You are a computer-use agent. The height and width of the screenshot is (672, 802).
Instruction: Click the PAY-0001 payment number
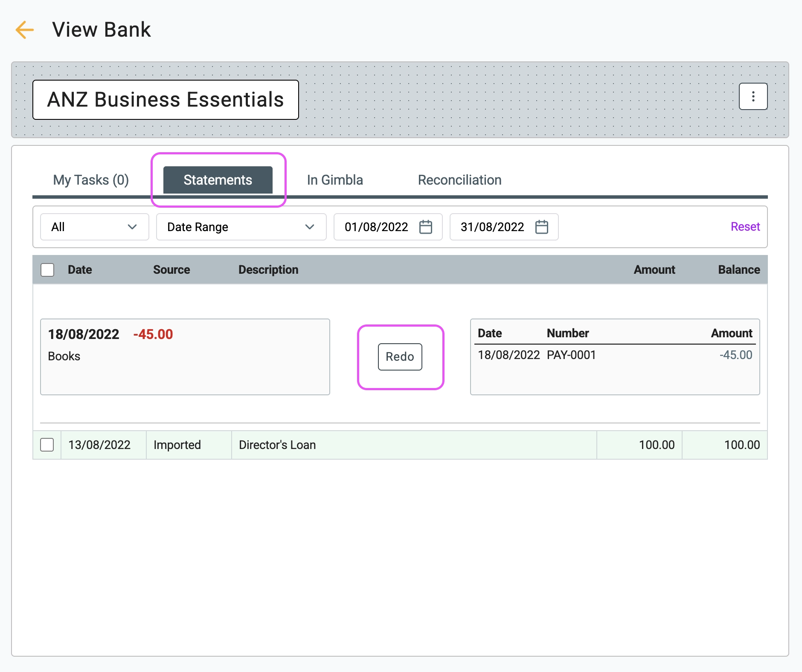point(571,355)
